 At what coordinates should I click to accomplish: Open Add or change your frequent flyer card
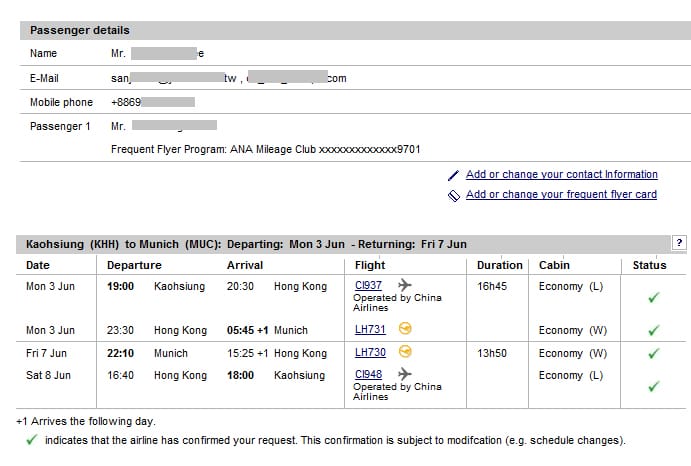561,194
